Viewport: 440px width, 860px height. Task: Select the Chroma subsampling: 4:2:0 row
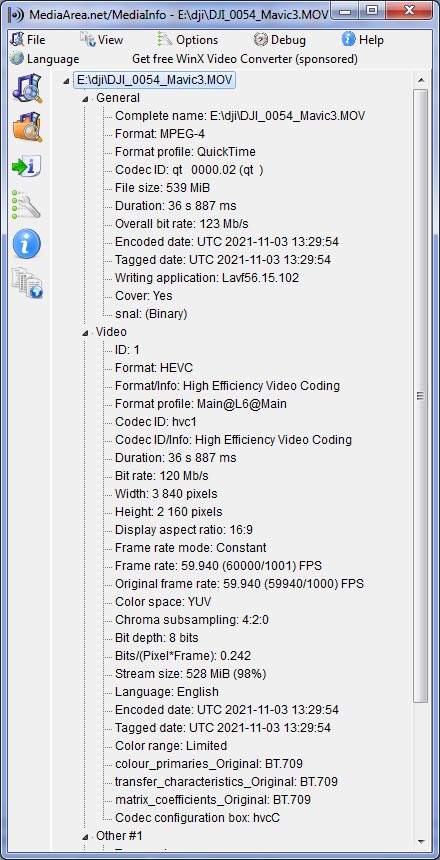point(191,620)
